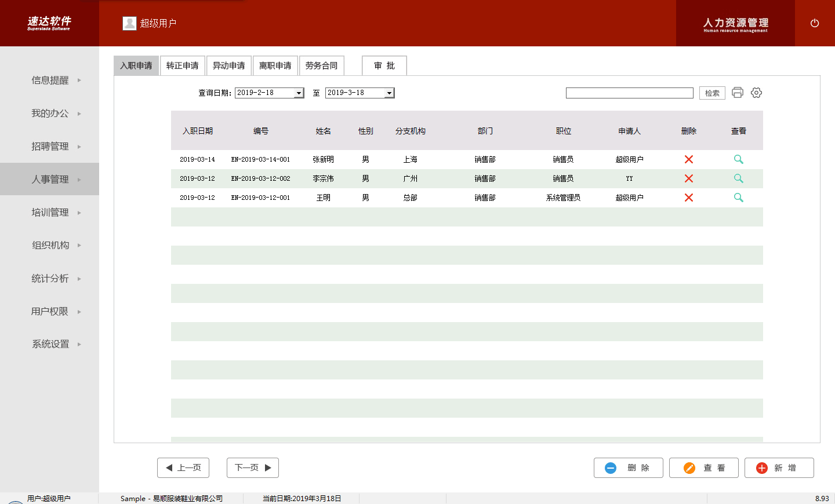Image resolution: width=835 pixels, height=504 pixels.
Task: View 李宗伟's record via magnifier icon
Action: 738,178
